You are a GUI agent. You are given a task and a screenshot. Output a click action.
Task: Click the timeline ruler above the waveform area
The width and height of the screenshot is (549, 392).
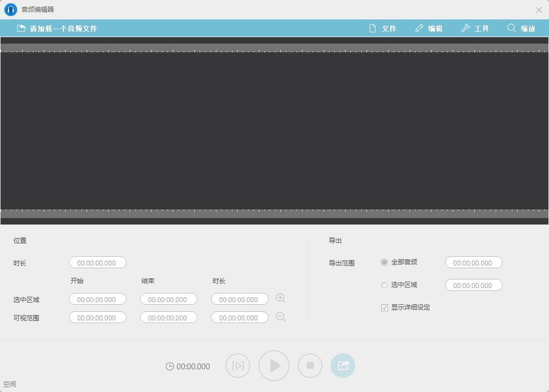click(x=274, y=50)
